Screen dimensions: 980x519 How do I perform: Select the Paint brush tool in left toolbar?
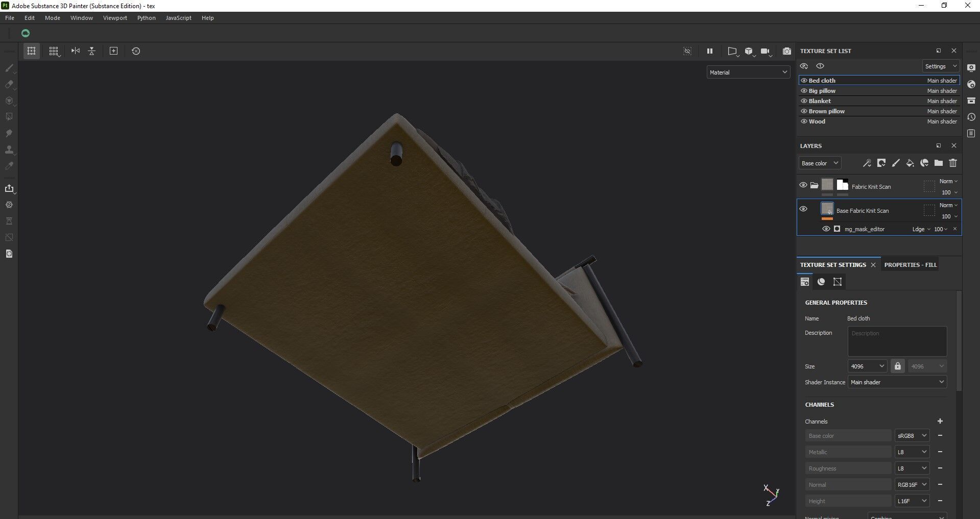coord(9,68)
